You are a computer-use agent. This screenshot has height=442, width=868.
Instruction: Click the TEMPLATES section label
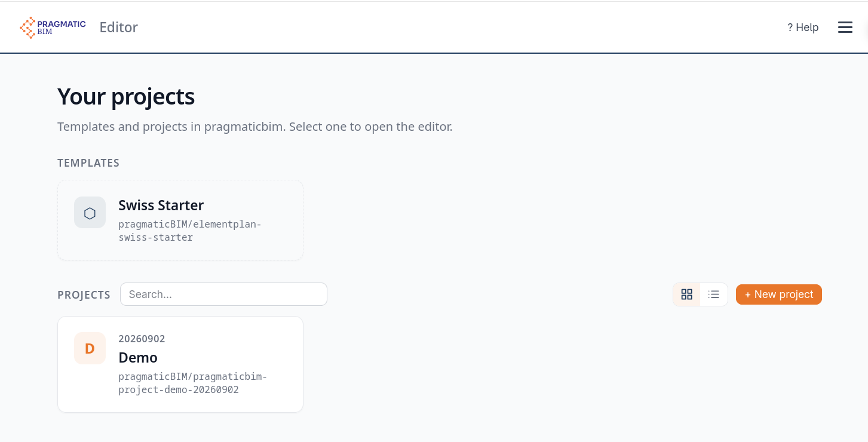point(88,163)
